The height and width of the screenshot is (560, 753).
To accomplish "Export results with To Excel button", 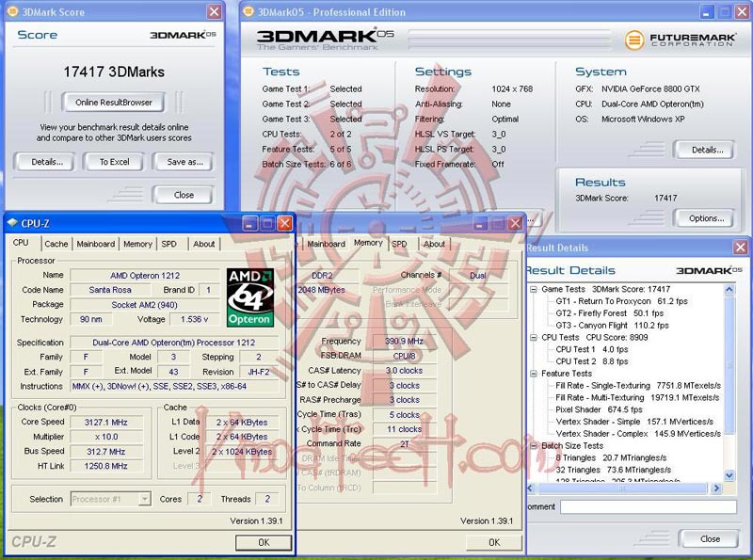I will pyautogui.click(x=114, y=162).
